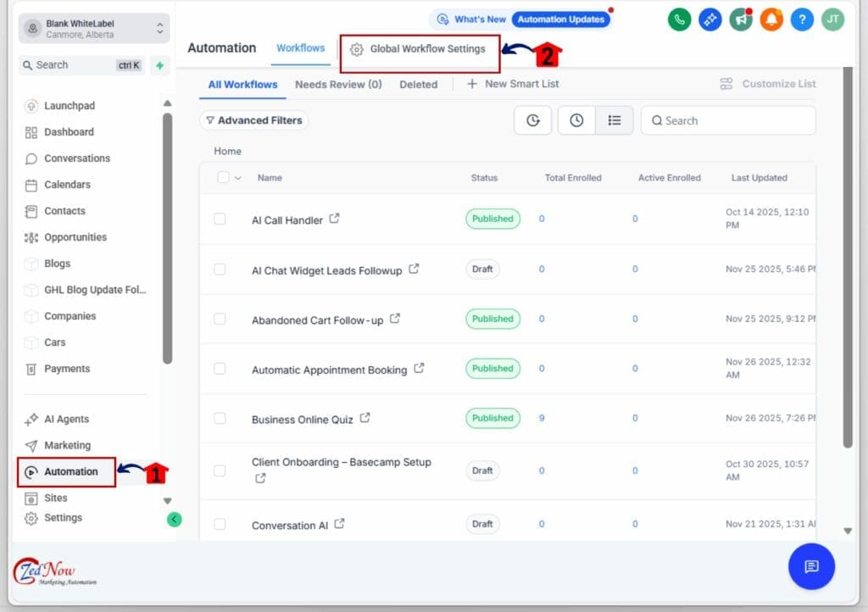Open the blue AI sparkle icon
868x612 pixels.
(x=709, y=20)
